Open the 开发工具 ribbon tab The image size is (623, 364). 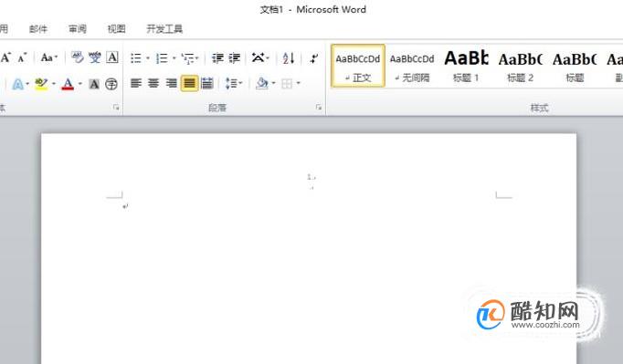(164, 29)
